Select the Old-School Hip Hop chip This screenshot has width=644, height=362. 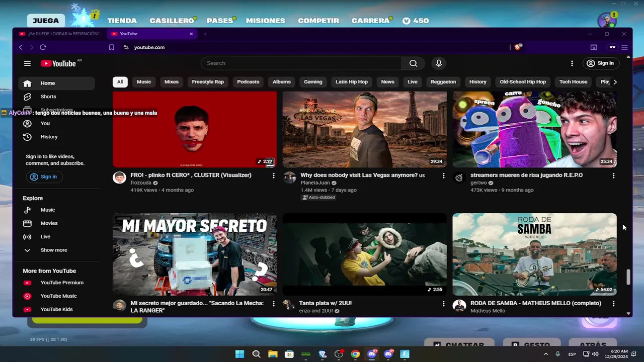[x=523, y=82]
